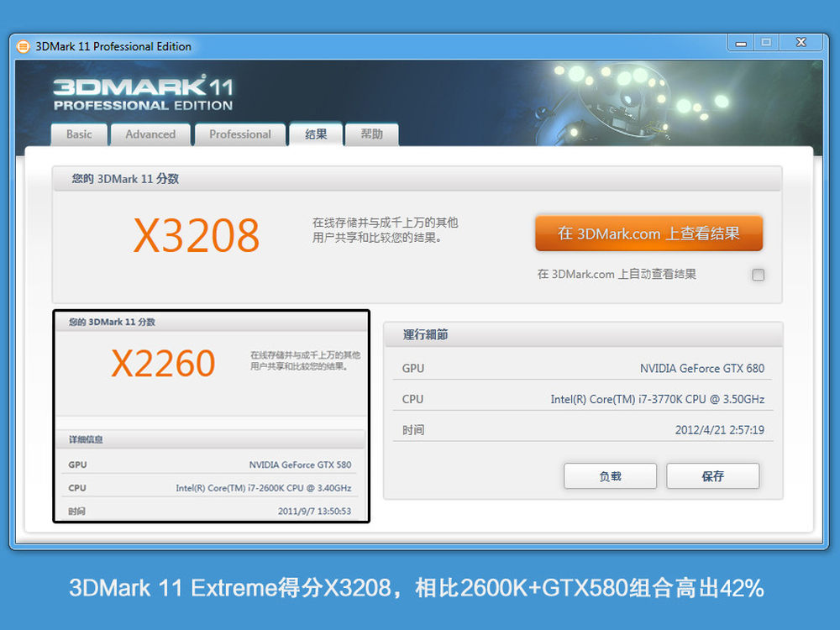The image size is (840, 630).
Task: Click NVIDIA GeForce GTX 680 value
Action: [x=702, y=369]
